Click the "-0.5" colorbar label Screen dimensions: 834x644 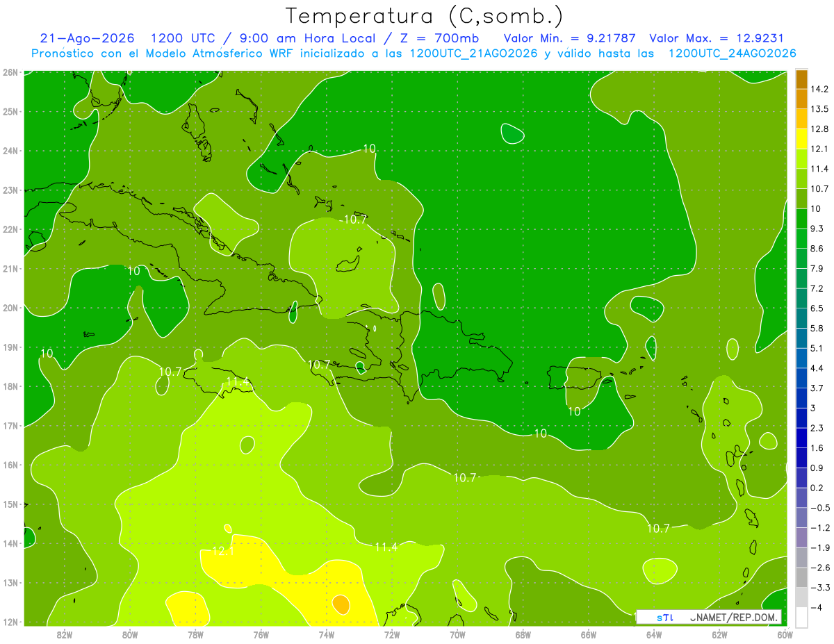[820, 508]
